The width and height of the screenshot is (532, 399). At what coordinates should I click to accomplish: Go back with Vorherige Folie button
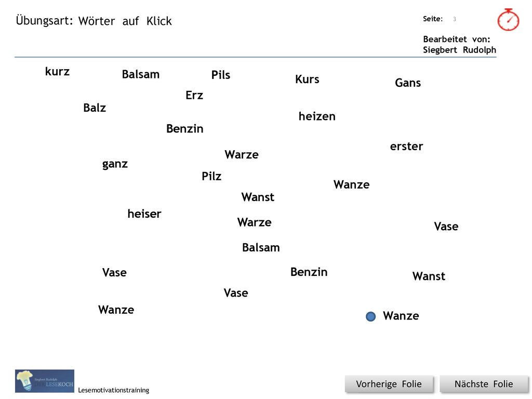pos(389,384)
